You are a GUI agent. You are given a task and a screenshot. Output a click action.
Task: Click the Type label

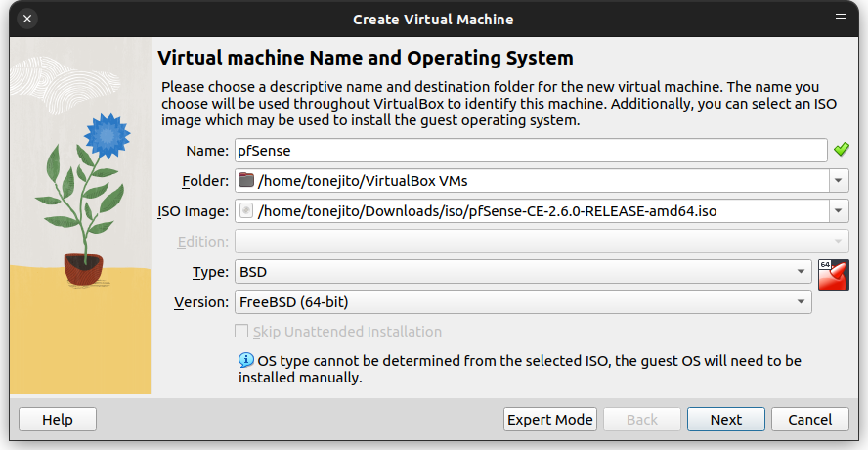click(x=210, y=272)
